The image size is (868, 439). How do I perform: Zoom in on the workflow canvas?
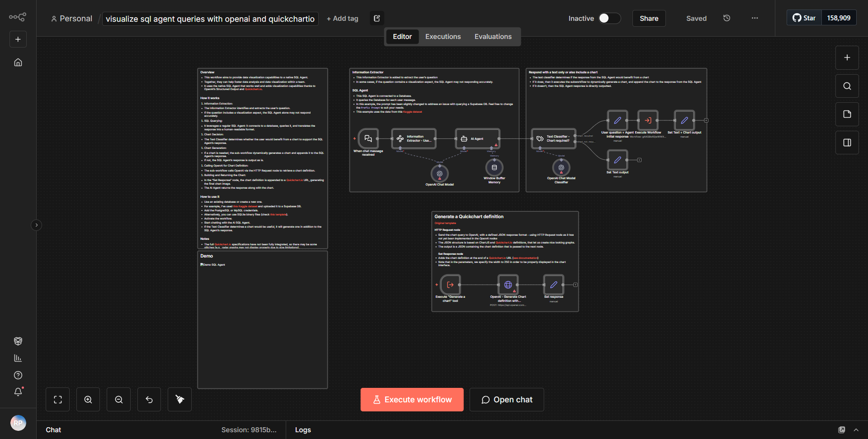(88, 399)
